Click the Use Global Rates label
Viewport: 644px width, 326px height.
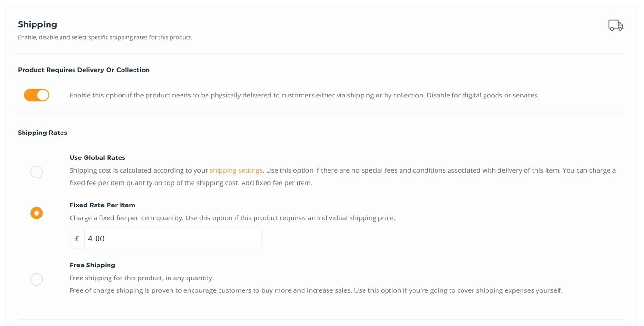tap(97, 157)
